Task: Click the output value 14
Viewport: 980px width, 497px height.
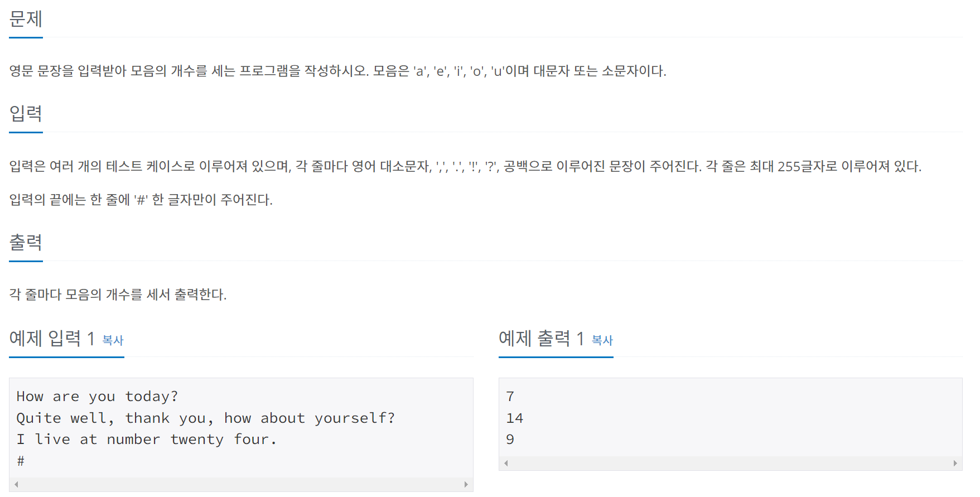Action: (514, 418)
